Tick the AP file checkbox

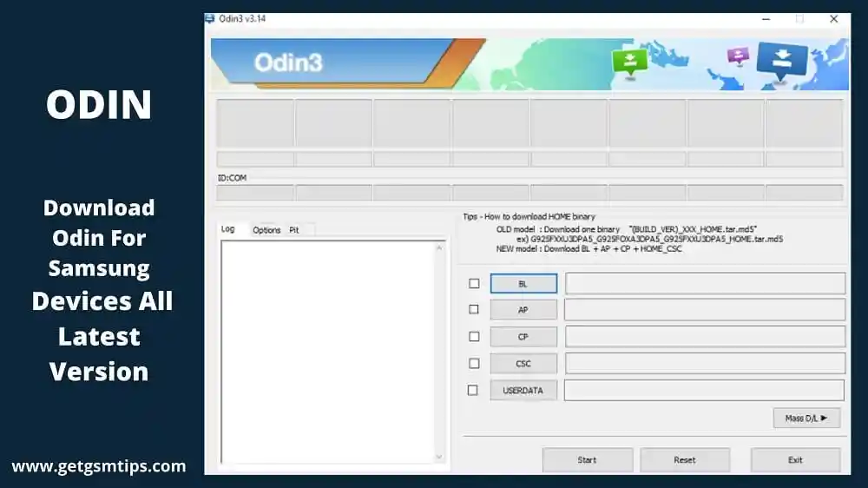point(474,310)
